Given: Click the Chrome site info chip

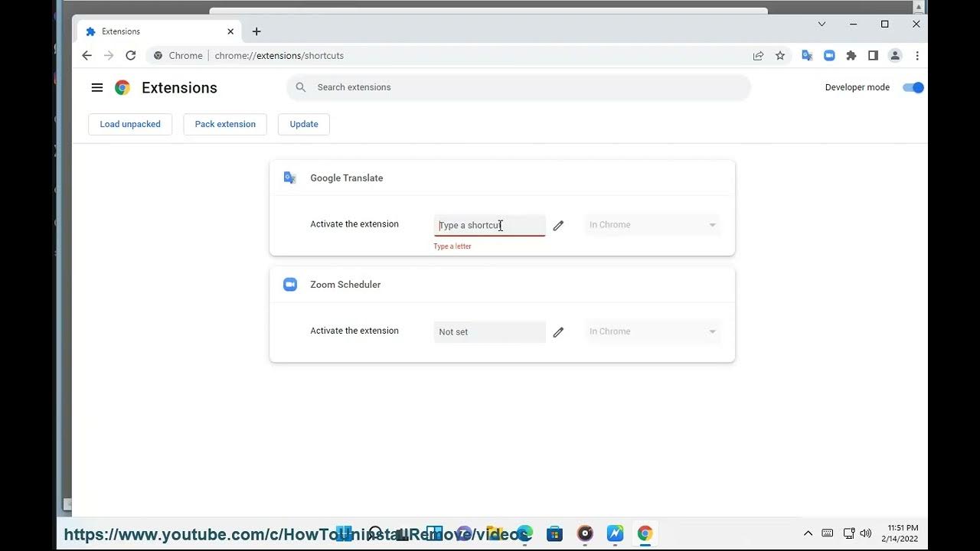Looking at the screenshot, I should 178,55.
